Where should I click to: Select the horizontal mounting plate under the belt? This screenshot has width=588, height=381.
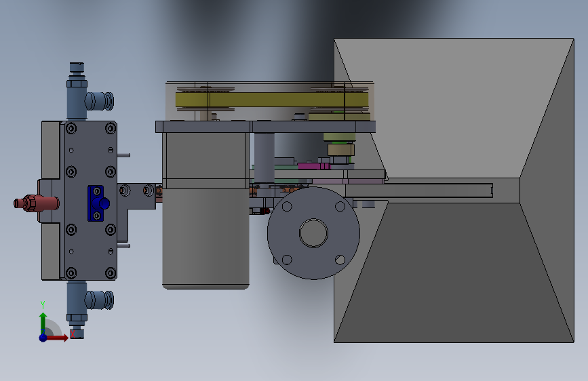tap(265, 127)
